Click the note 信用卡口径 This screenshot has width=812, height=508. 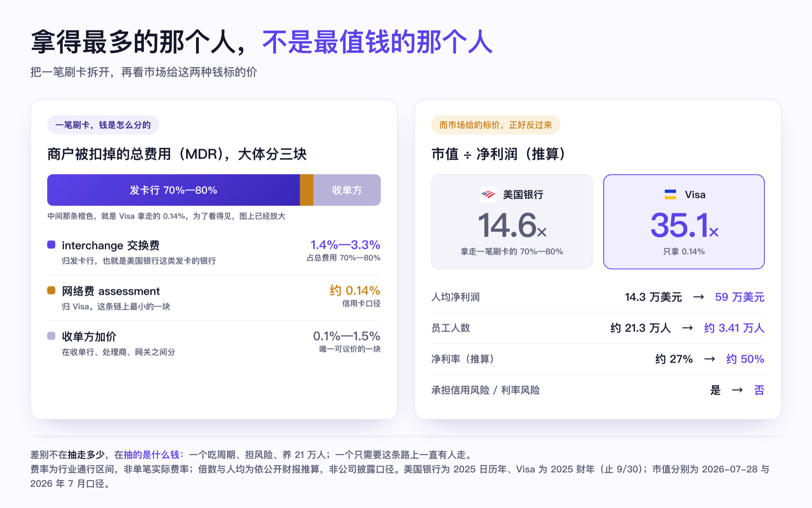coord(361,304)
